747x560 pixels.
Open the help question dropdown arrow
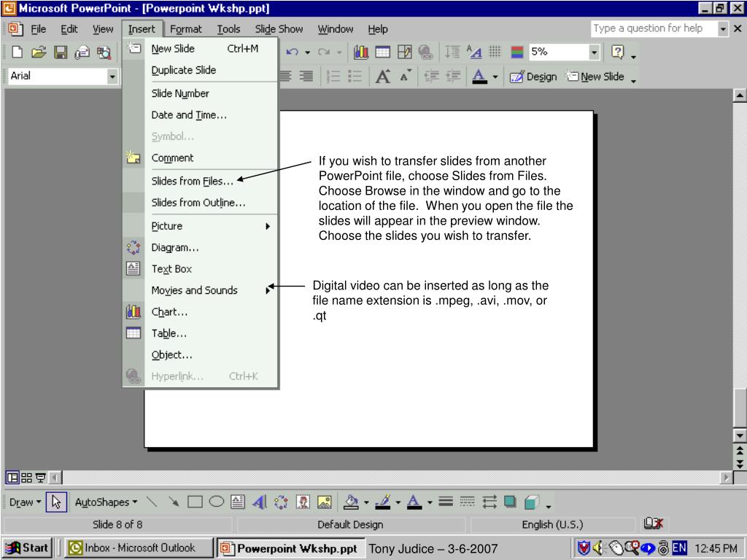pos(723,29)
